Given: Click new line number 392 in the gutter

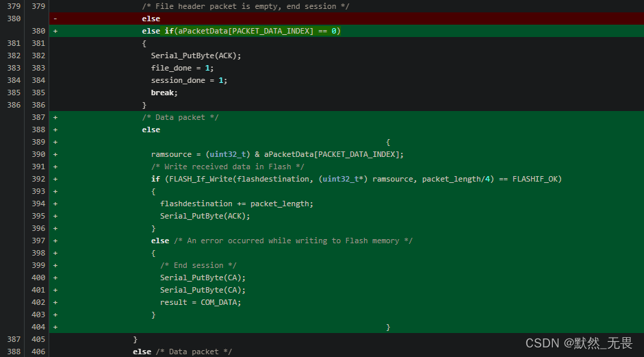Looking at the screenshot, I should (38, 179).
